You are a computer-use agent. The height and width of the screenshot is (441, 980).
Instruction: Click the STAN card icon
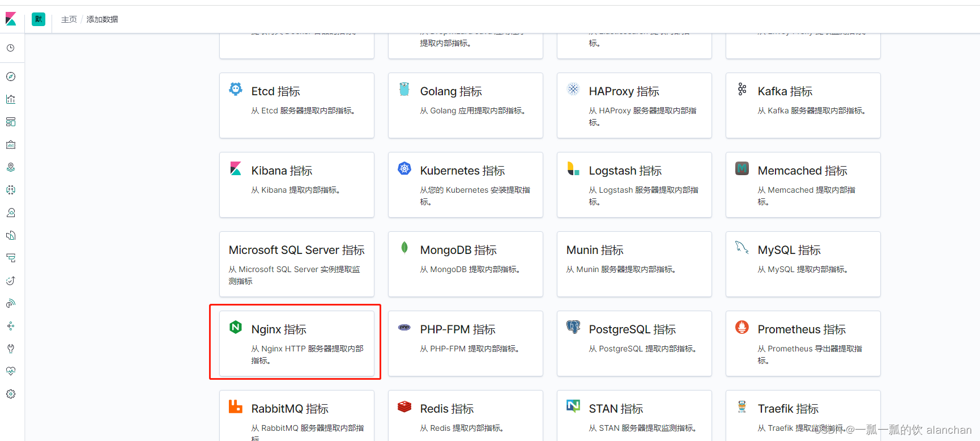(573, 406)
